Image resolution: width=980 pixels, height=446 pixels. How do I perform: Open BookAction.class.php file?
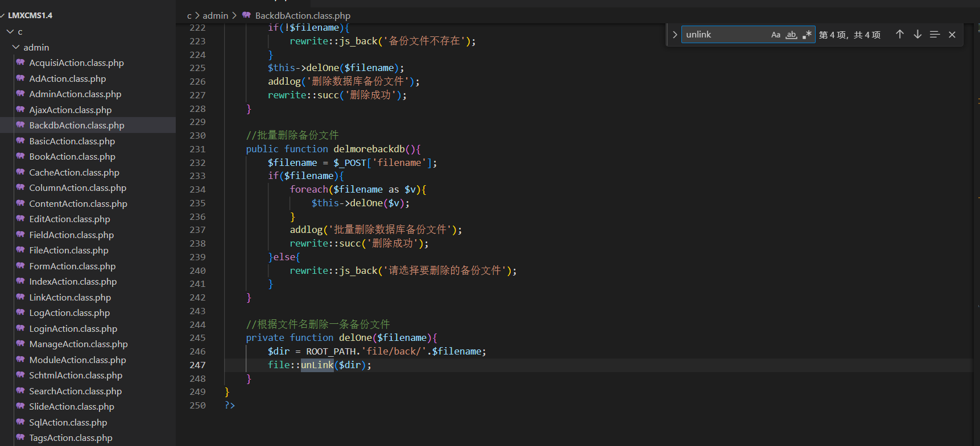72,157
